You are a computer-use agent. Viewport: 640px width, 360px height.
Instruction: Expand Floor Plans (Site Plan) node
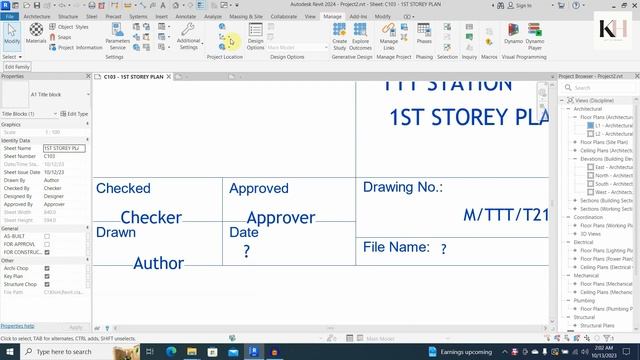coord(575,142)
